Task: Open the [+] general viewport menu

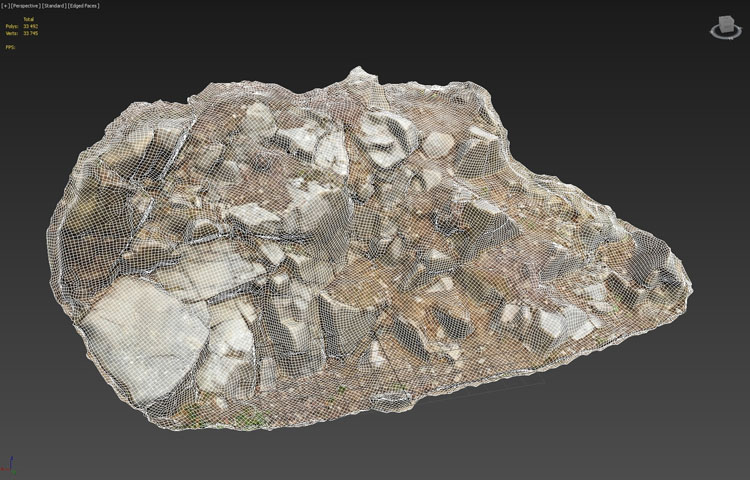Action: tap(5, 6)
